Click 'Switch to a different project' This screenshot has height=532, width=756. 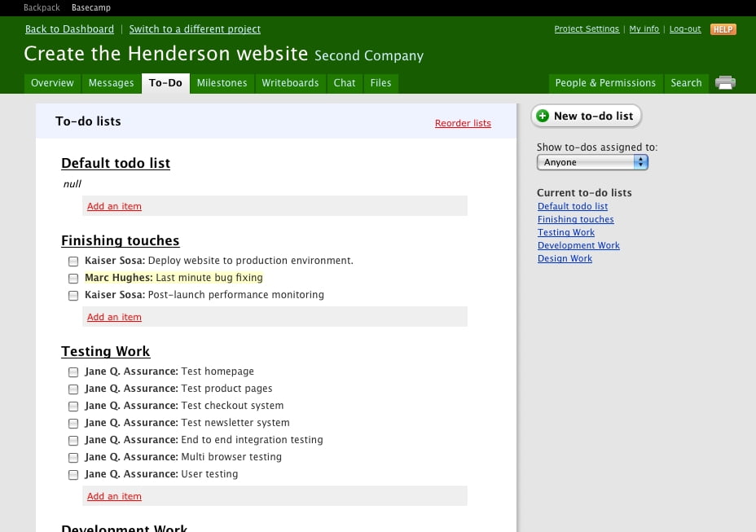[195, 29]
